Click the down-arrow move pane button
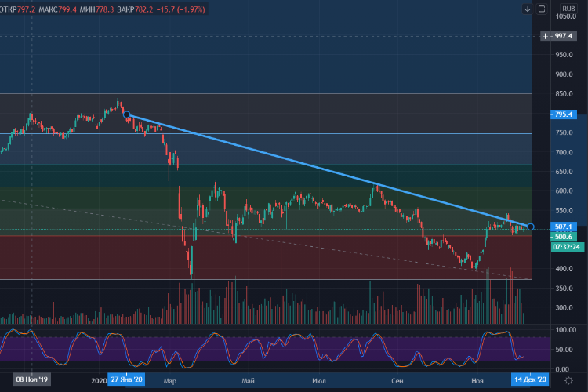 click(528, 9)
